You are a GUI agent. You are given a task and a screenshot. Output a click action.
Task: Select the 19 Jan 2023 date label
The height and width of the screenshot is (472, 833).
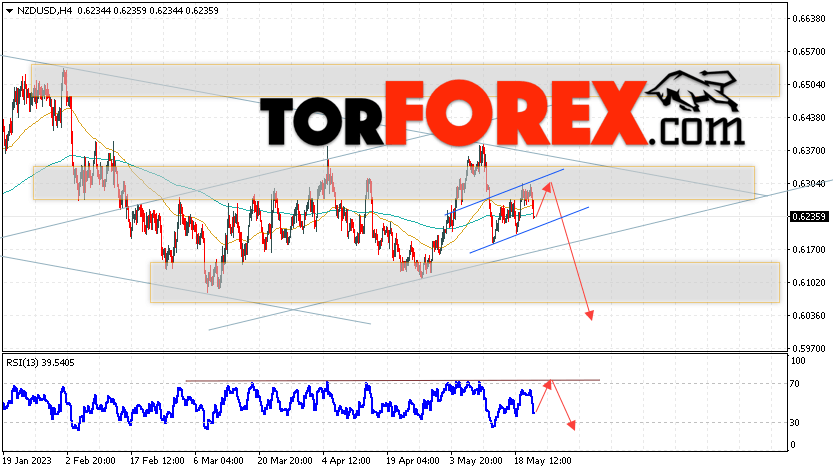25,460
